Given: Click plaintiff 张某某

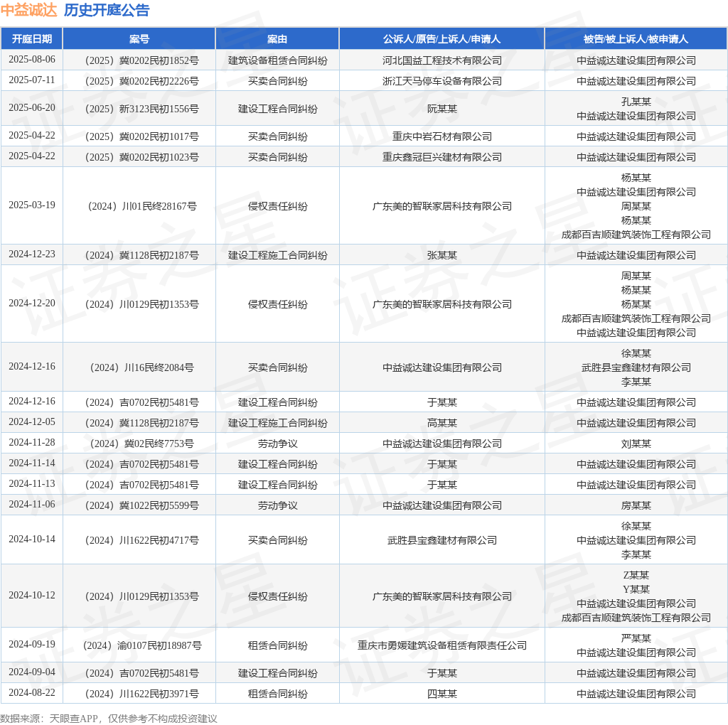Looking at the screenshot, I should pos(442,255).
